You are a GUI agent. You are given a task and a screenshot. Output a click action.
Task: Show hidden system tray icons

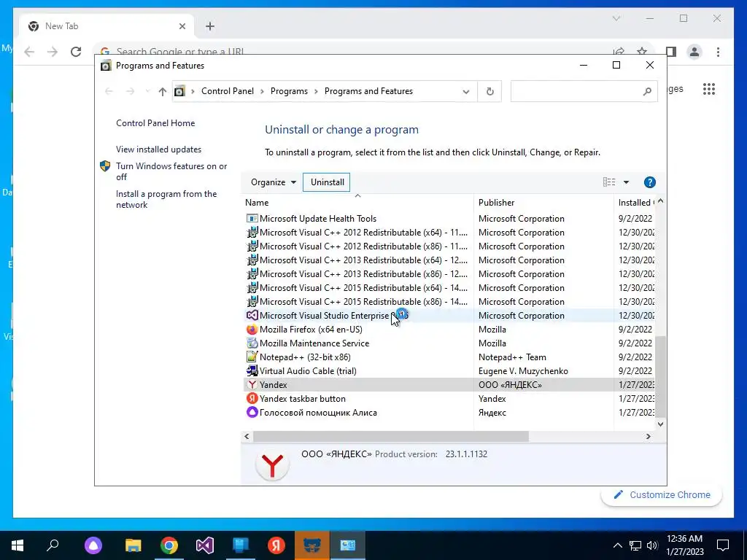pos(617,545)
